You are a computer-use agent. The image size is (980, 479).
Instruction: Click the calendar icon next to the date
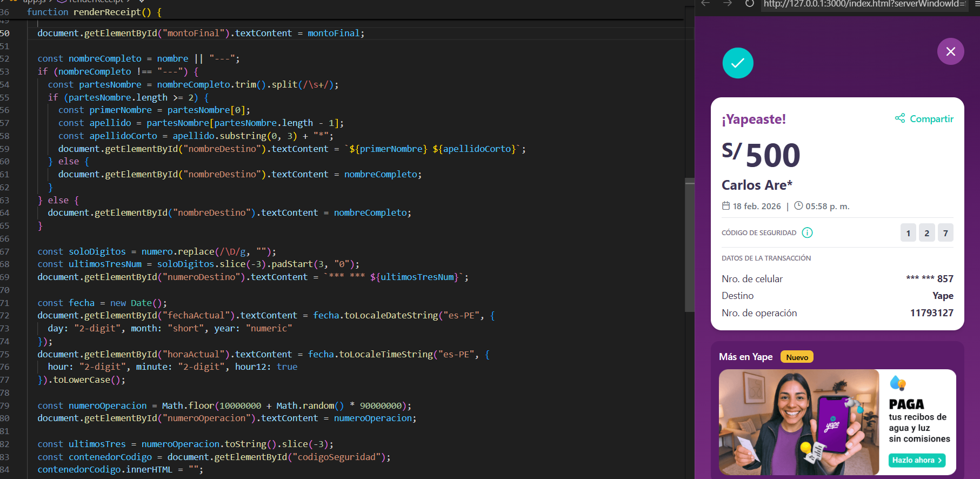tap(726, 206)
